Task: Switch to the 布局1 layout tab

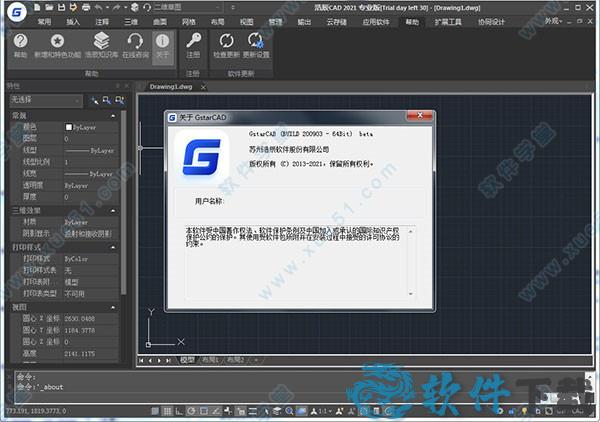Action: [x=208, y=360]
